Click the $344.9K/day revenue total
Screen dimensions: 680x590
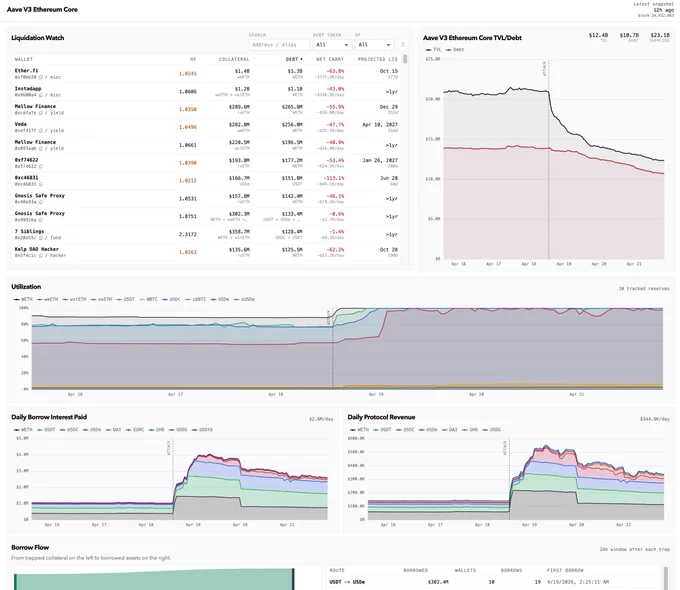click(x=655, y=419)
